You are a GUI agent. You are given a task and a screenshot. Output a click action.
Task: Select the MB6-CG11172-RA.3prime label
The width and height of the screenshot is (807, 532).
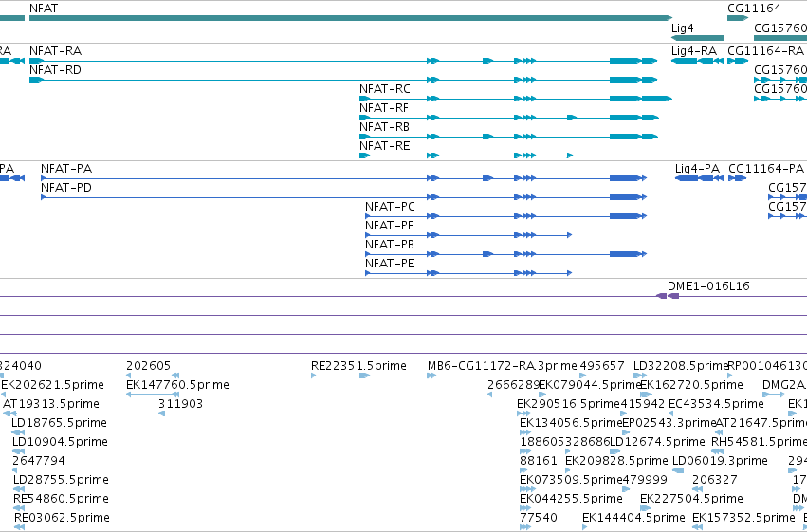(x=503, y=366)
